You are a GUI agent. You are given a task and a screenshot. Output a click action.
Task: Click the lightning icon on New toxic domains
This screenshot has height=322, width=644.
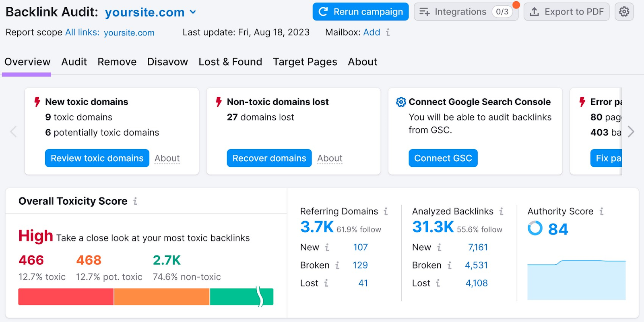coord(37,102)
